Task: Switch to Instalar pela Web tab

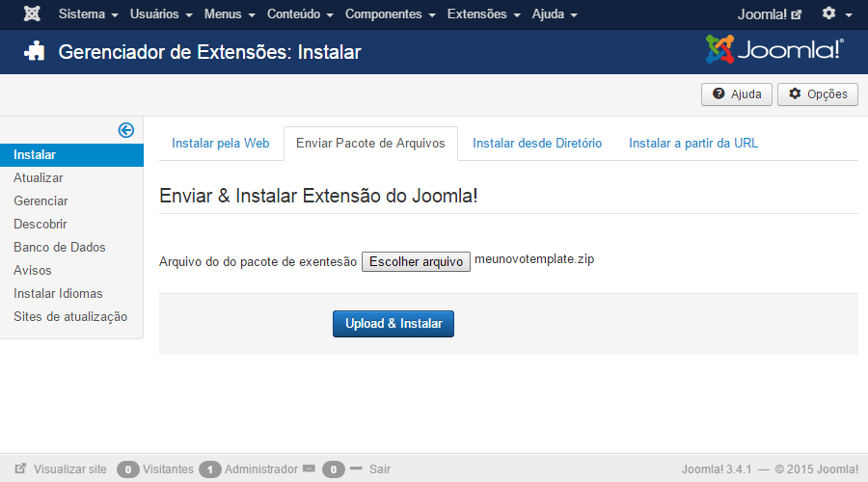Action: [220, 144]
